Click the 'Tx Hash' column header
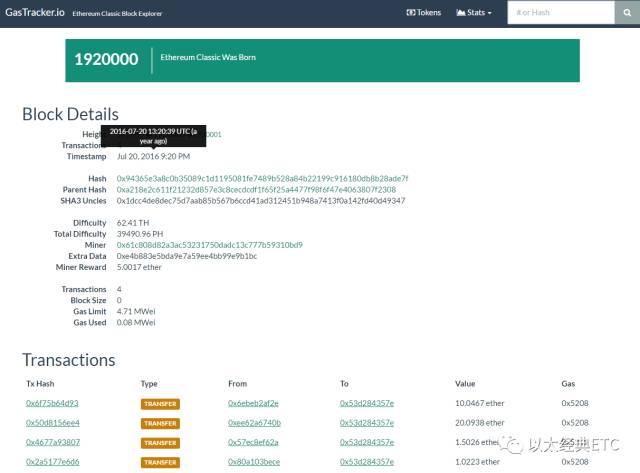 click(40, 384)
